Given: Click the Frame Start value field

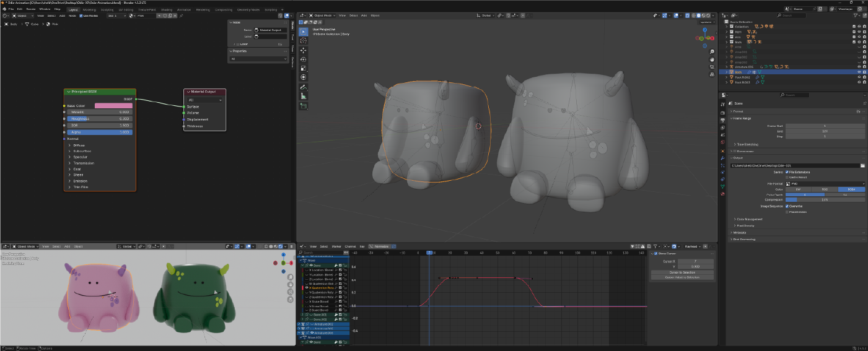Looking at the screenshot, I should tap(825, 126).
